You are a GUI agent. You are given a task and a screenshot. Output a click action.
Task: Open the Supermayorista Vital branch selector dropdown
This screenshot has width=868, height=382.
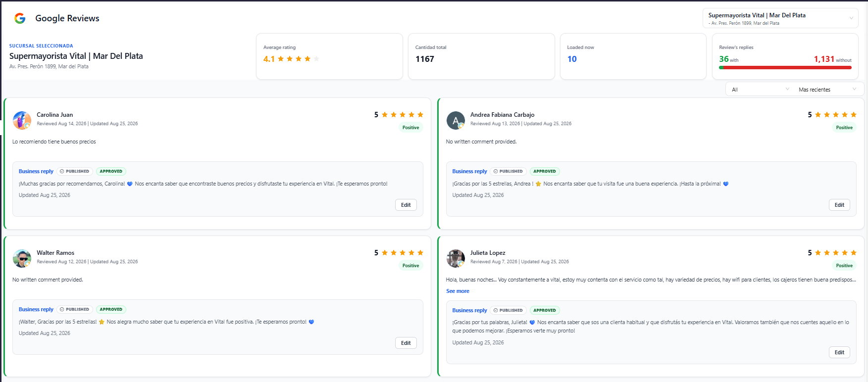(x=780, y=18)
